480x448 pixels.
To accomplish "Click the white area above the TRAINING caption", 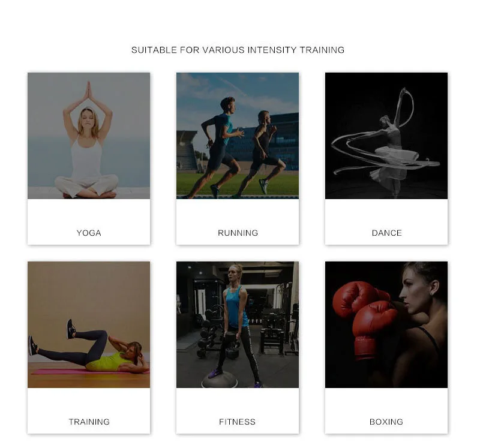I will 89,402.
